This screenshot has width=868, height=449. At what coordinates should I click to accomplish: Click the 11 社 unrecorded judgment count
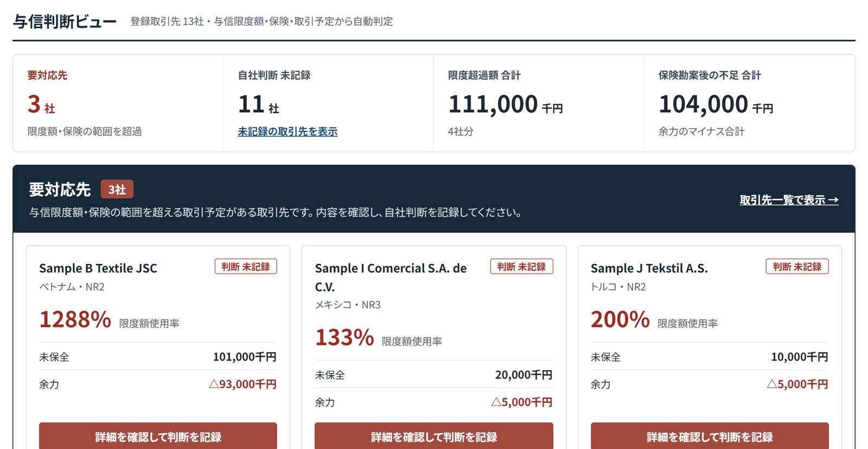259,104
